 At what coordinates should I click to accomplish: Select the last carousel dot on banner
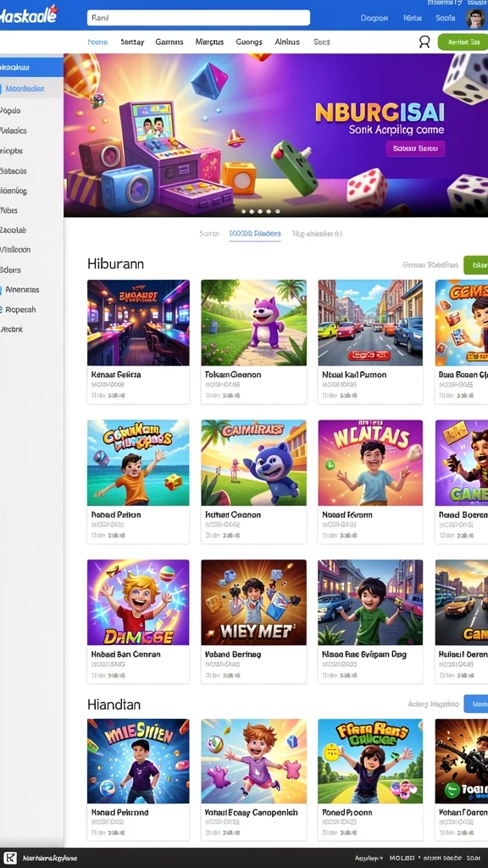(278, 211)
